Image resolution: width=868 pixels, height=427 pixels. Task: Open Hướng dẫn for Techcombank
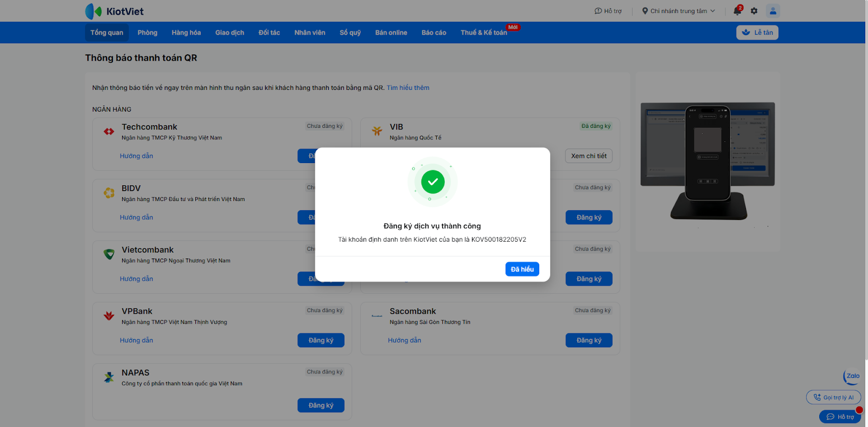[x=137, y=156]
